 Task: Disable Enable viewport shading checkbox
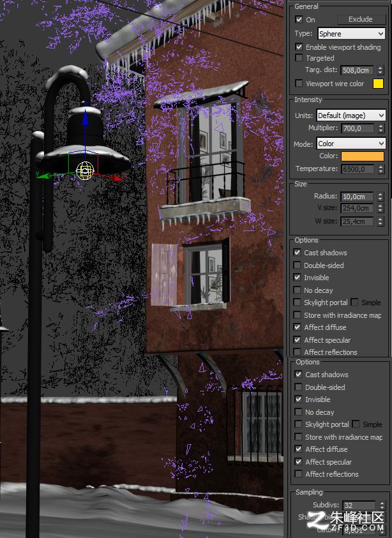[299, 47]
